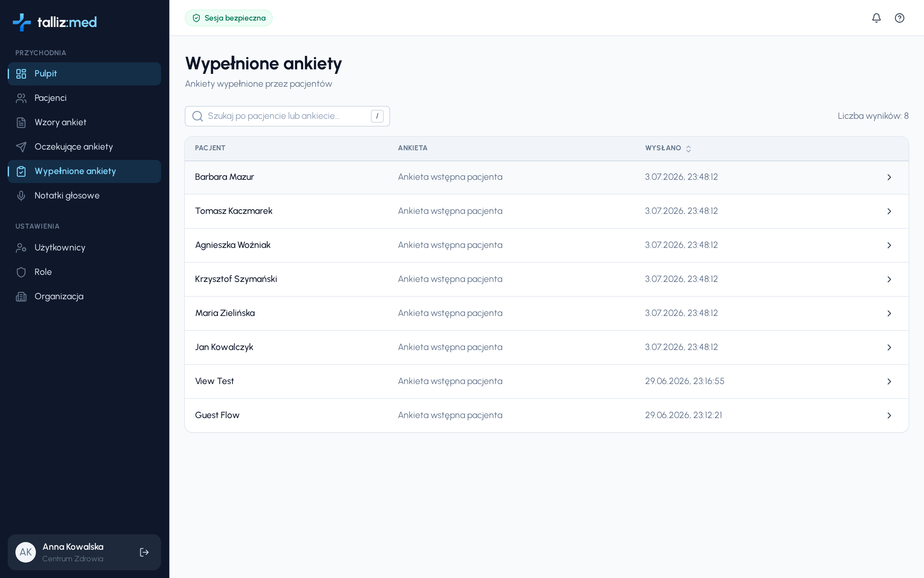Click patient name View Test

pyautogui.click(x=214, y=381)
